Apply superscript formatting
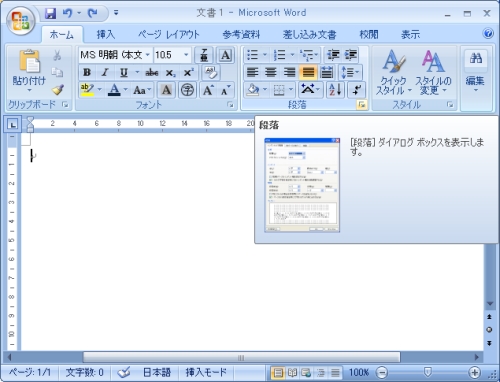 [188, 72]
